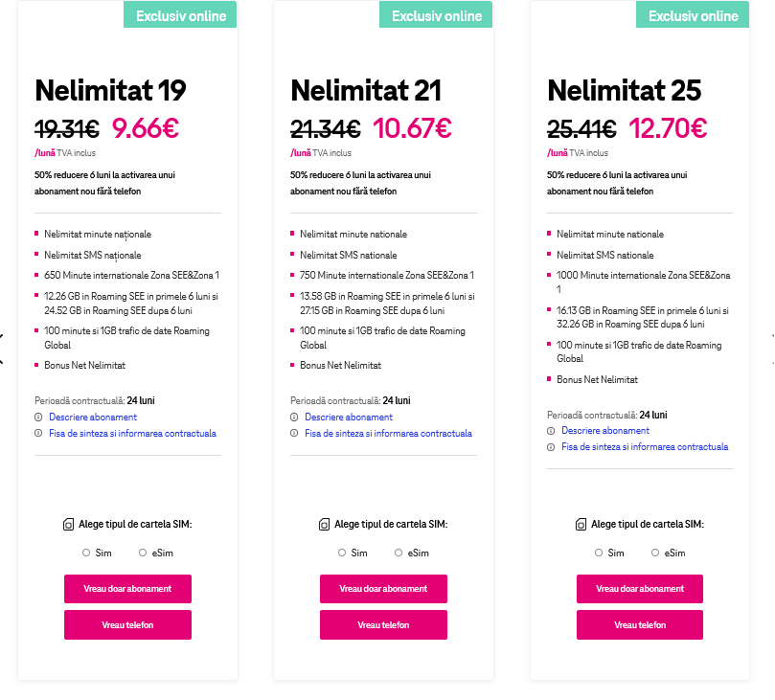
Task: Click info icon beside Nelimitat 19 Descriere abonament
Action: 38,418
